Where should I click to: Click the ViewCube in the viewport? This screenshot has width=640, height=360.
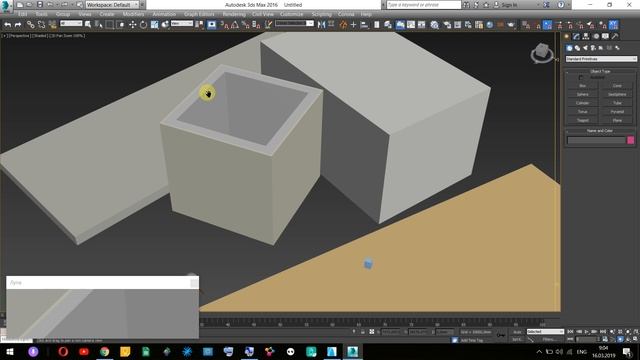[x=542, y=52]
